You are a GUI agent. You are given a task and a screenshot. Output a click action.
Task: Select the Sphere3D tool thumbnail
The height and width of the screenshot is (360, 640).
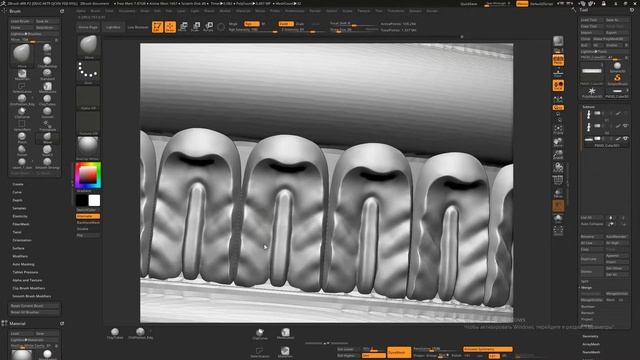(617, 67)
